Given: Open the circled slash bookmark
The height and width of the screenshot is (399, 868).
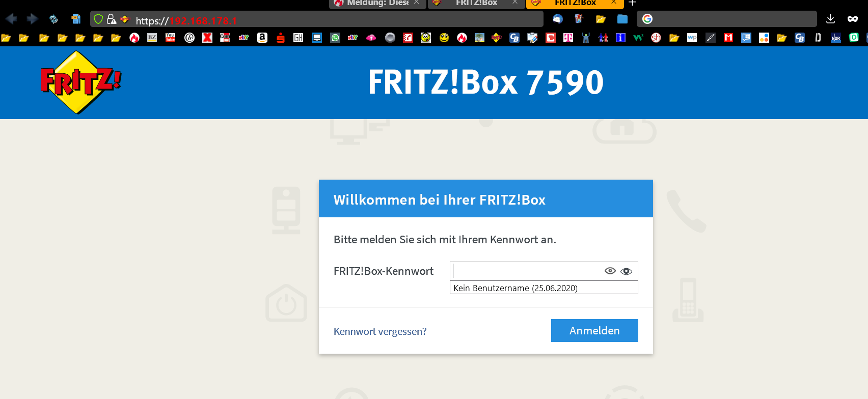Looking at the screenshot, I should tap(189, 38).
